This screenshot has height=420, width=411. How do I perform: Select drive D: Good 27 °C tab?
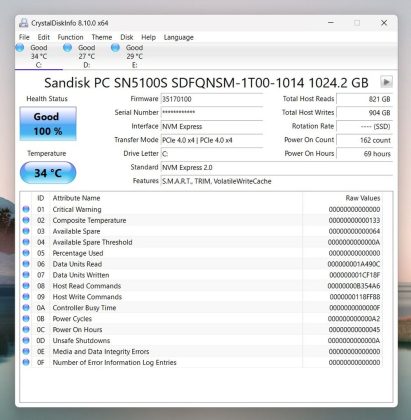86,56
